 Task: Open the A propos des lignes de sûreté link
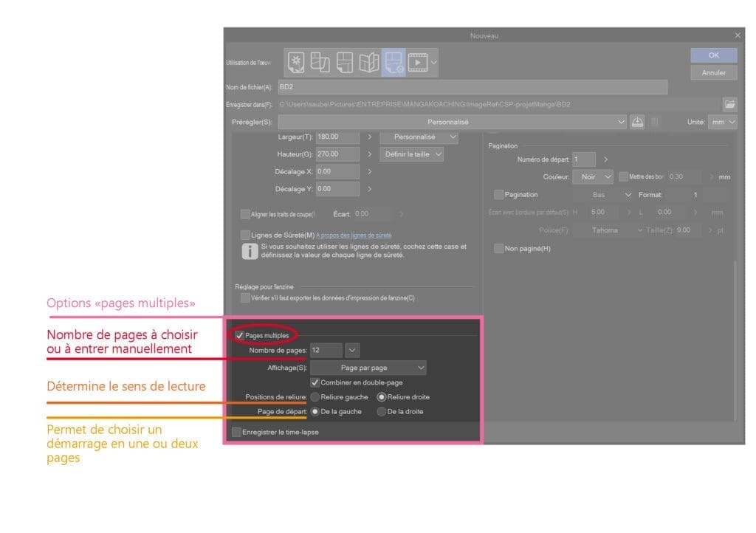pos(354,235)
